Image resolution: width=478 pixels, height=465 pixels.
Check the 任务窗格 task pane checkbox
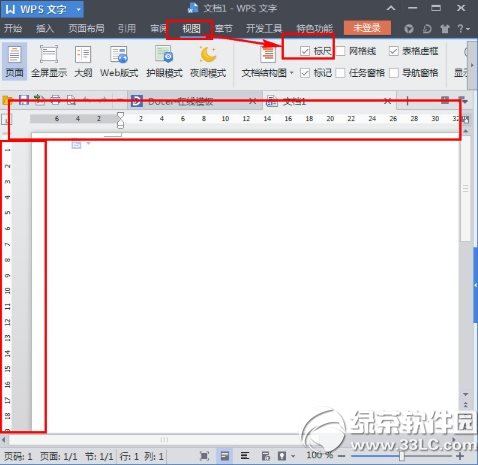pos(340,73)
